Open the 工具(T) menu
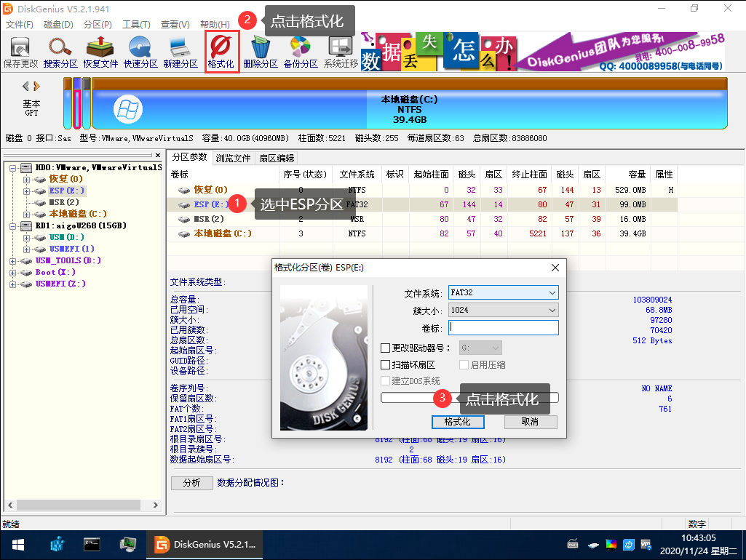 (x=137, y=24)
